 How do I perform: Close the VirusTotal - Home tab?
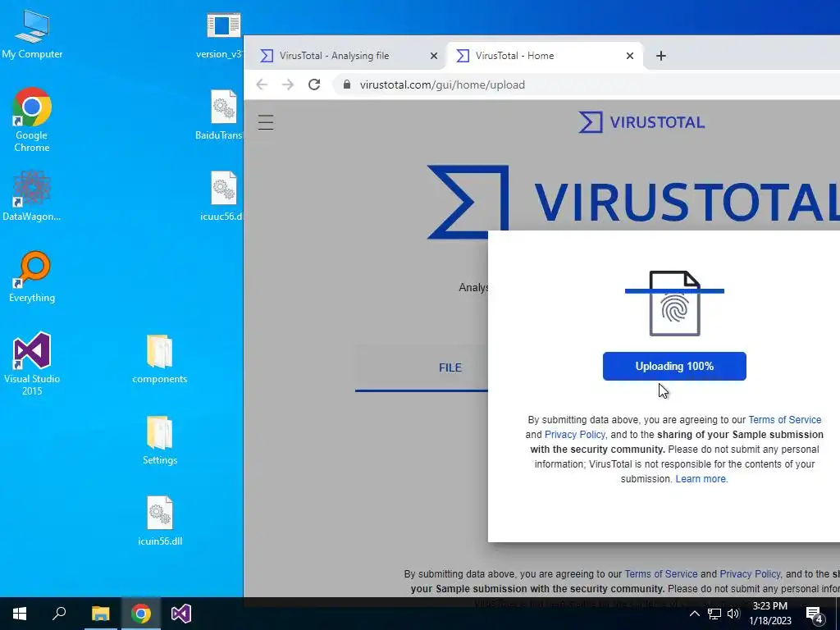tap(630, 56)
